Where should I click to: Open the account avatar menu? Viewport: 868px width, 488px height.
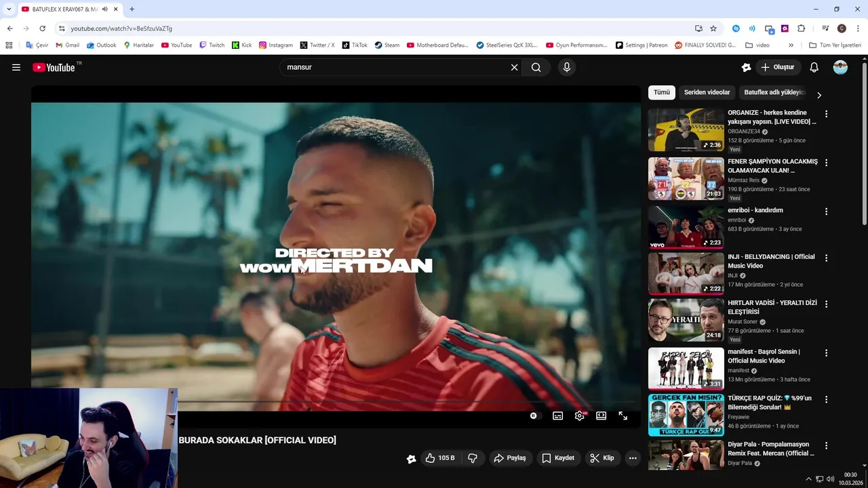point(840,67)
